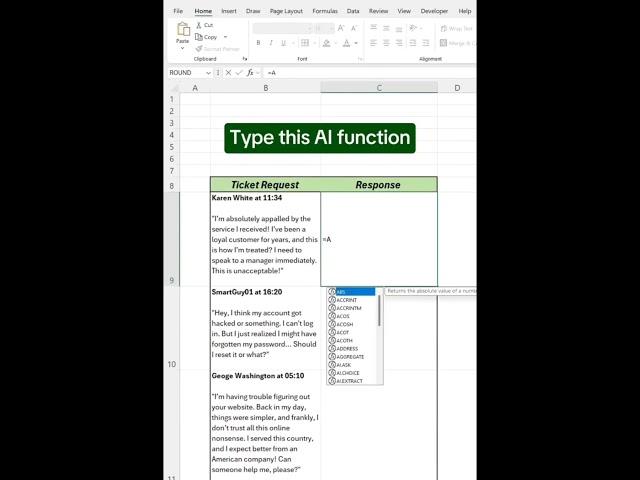Image resolution: width=640 pixels, height=480 pixels.
Task: Expand the Borders dropdown arrow
Action: pos(314,43)
